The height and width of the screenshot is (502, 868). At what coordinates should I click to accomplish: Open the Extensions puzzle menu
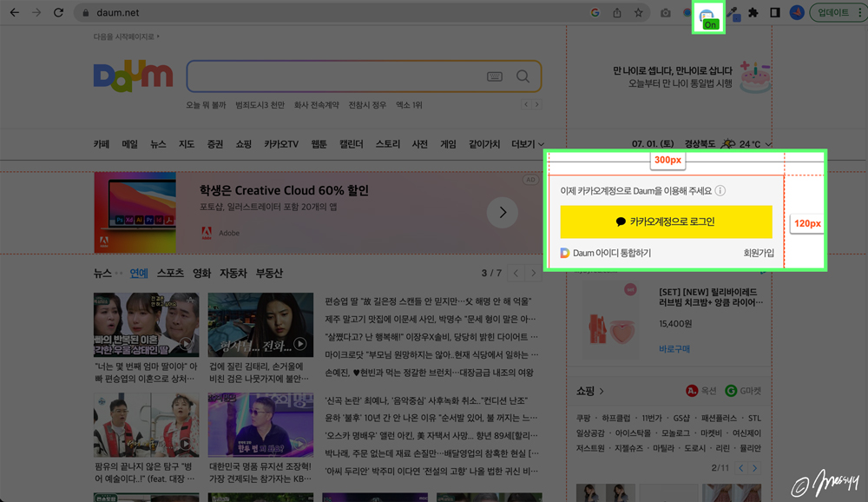[x=753, y=12]
